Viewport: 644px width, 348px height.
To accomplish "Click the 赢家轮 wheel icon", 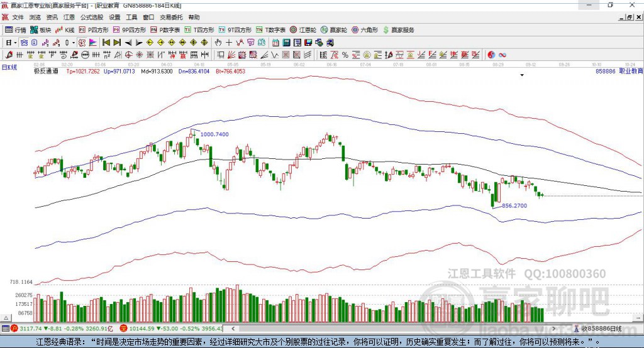I will (324, 30).
